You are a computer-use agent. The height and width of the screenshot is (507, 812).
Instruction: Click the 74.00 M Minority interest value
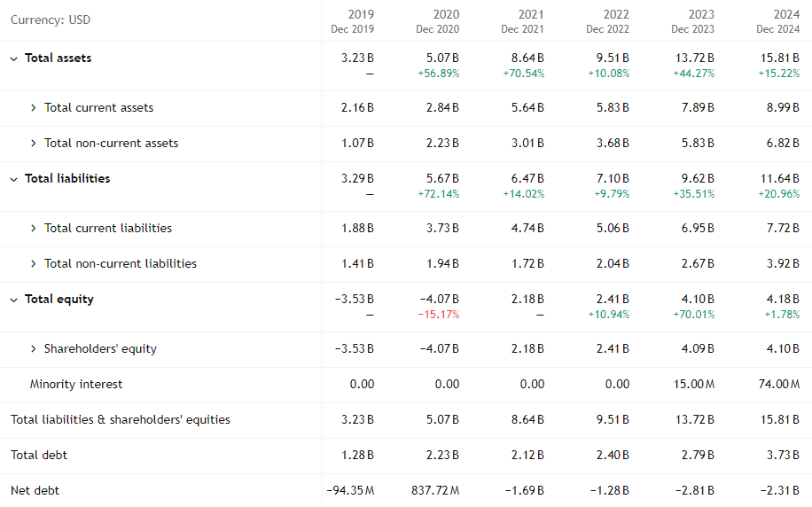tap(779, 385)
